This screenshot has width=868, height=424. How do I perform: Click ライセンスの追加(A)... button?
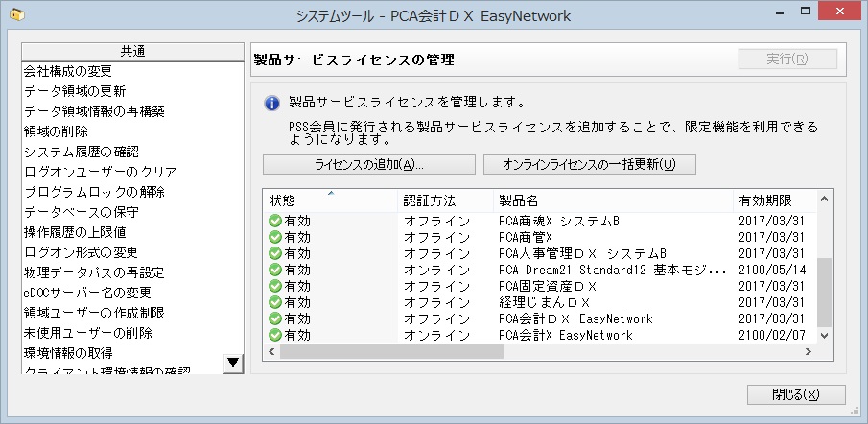369,164
